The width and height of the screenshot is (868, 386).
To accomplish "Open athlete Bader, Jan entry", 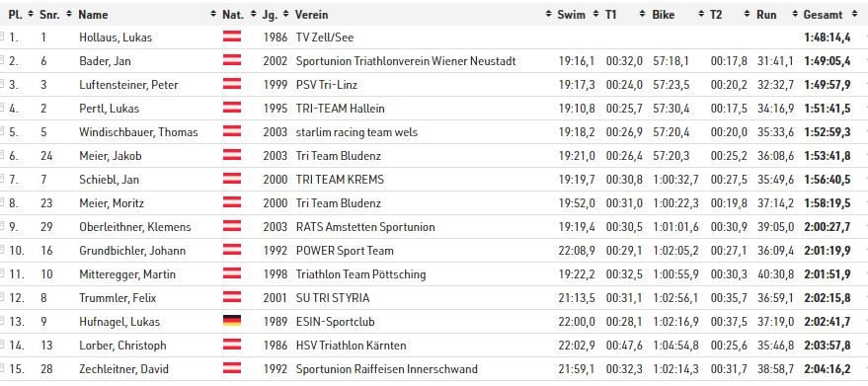I will point(105,61).
